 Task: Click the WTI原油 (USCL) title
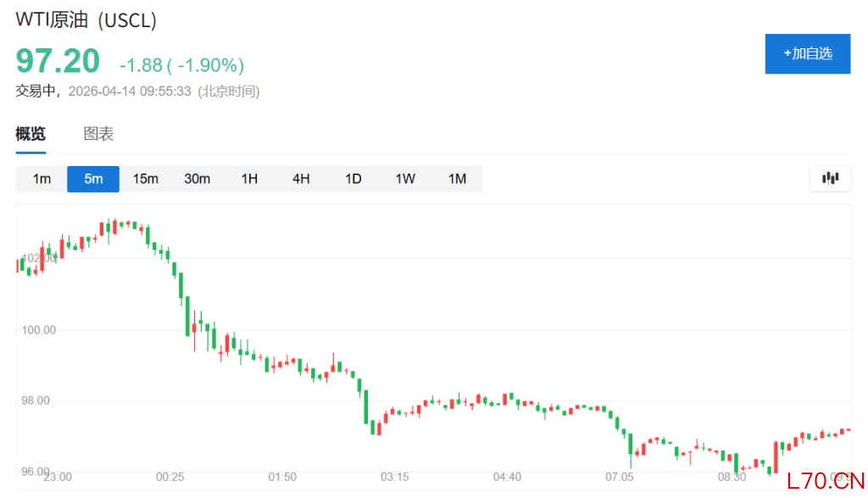tap(86, 21)
